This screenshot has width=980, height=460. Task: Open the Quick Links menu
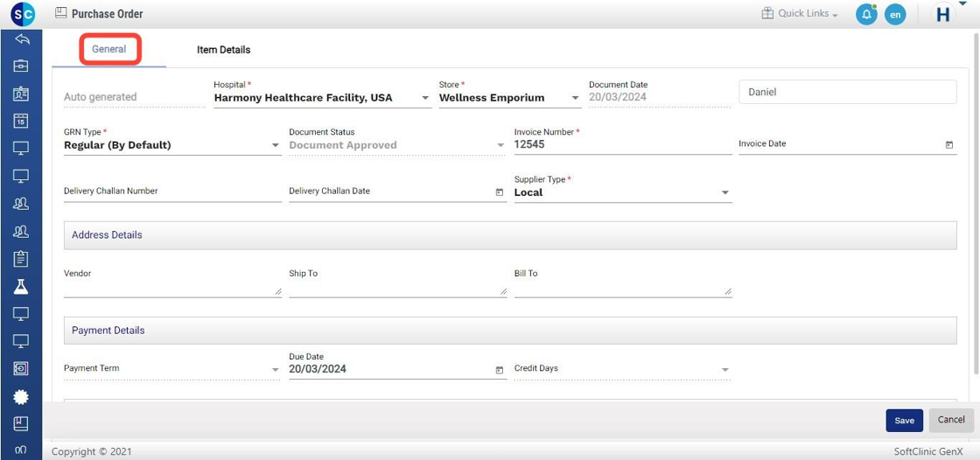800,14
